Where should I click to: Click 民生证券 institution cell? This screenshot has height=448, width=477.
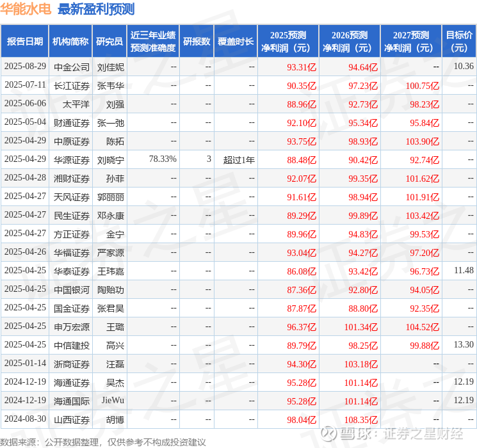[x=72, y=216]
